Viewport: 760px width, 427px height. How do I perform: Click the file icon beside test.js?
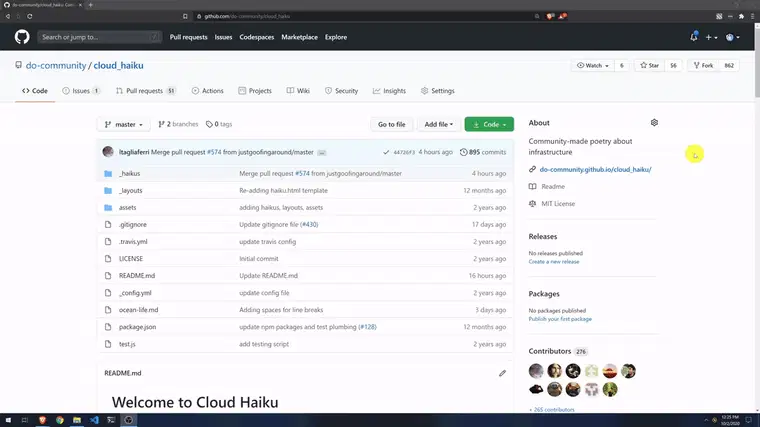[x=108, y=344]
